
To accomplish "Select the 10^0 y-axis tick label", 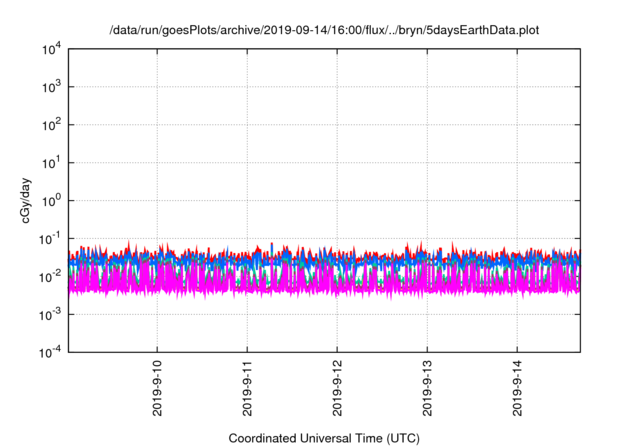I will pos(52,200).
